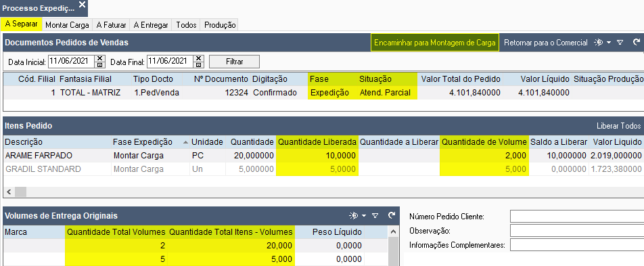Viewport: 644px width, 266px height.
Task: Click the Descrição column header in Itens Pedido
Action: point(57,142)
